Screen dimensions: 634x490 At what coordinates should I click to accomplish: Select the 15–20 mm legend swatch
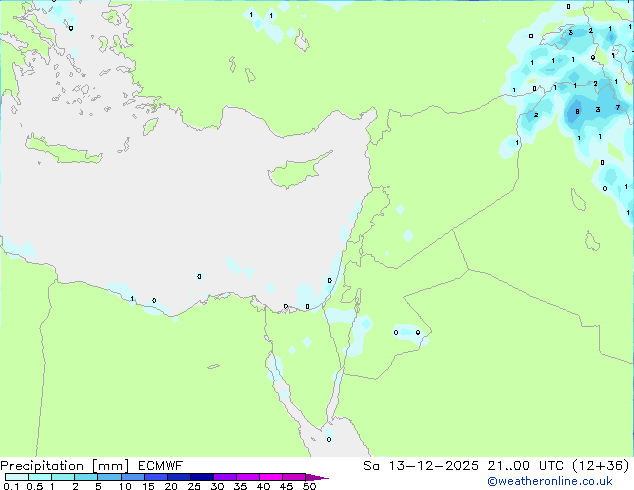pos(155,477)
